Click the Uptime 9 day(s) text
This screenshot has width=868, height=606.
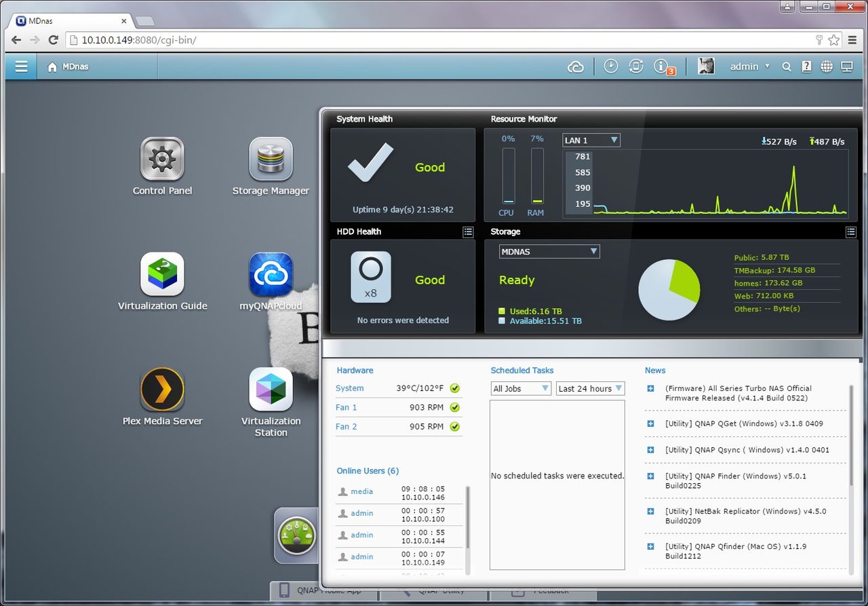(x=403, y=210)
